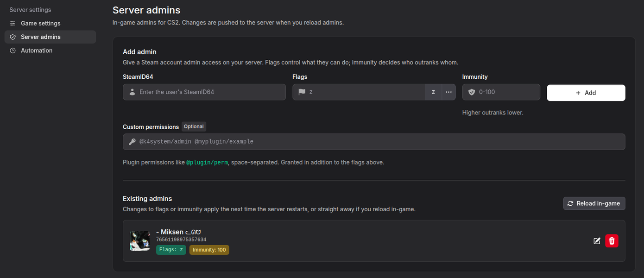Click the Server settings sidebar heading
The height and width of the screenshot is (278, 644).
tap(30, 10)
